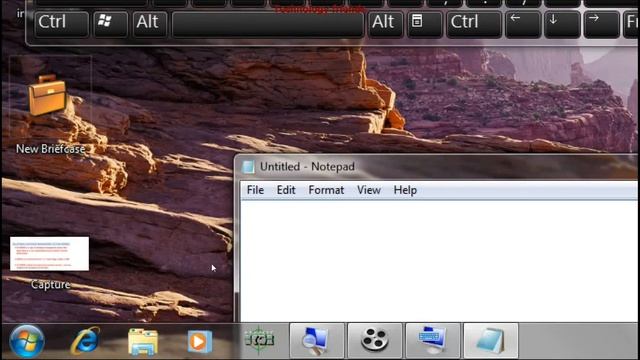Open Windows Explorer folder taskbar icon
640x360 pixels.
[x=143, y=341]
